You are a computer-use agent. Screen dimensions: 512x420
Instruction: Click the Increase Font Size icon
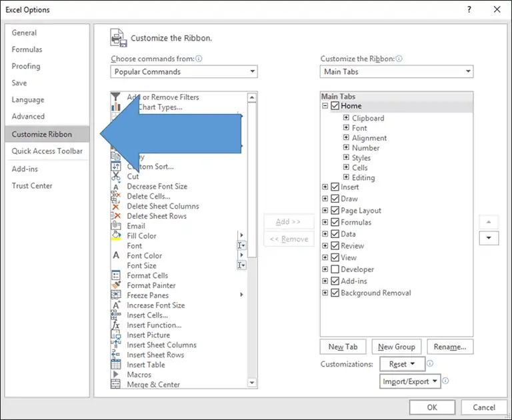click(116, 305)
